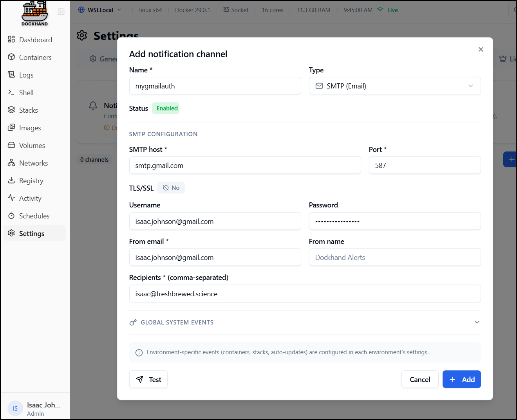Close the Add notification channel dialog
Viewport: 517px width, 420px height.
click(481, 50)
